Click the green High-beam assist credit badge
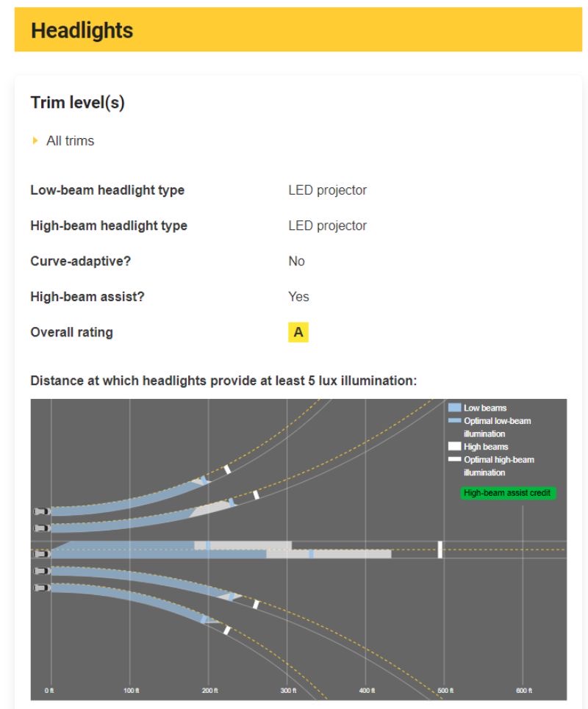The image size is (588, 709). click(x=507, y=493)
